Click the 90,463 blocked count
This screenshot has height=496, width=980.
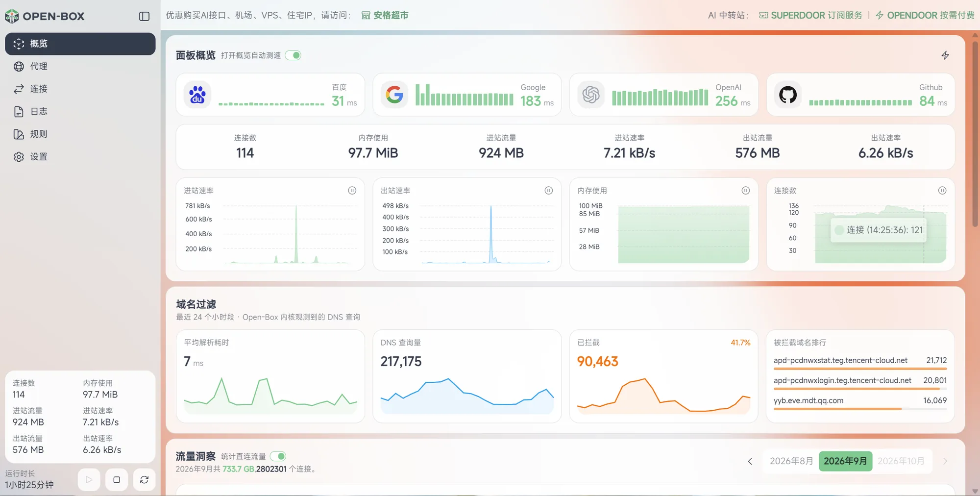click(x=597, y=362)
